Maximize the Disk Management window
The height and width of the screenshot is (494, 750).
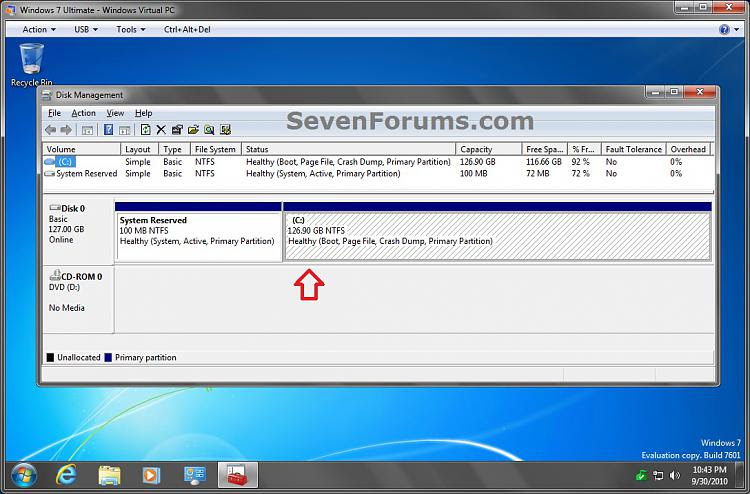(x=674, y=91)
